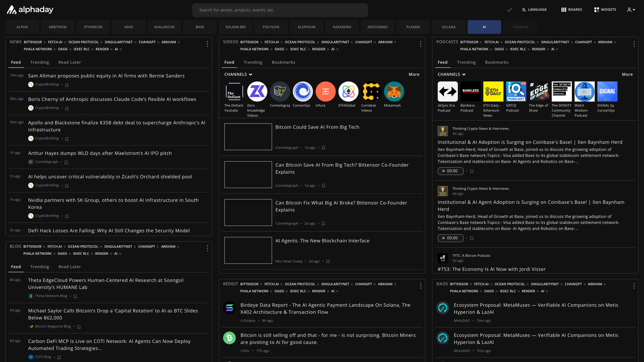Screen dimensions: 644x362
Task: Click the Alphaday logo
Action: [30, 10]
